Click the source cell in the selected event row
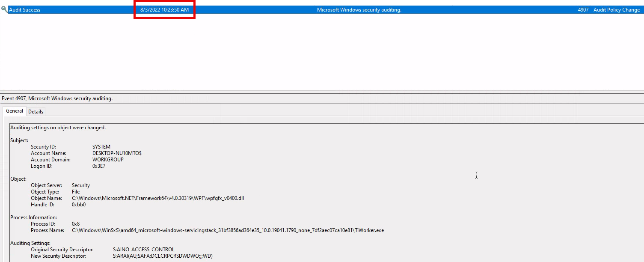 359,10
